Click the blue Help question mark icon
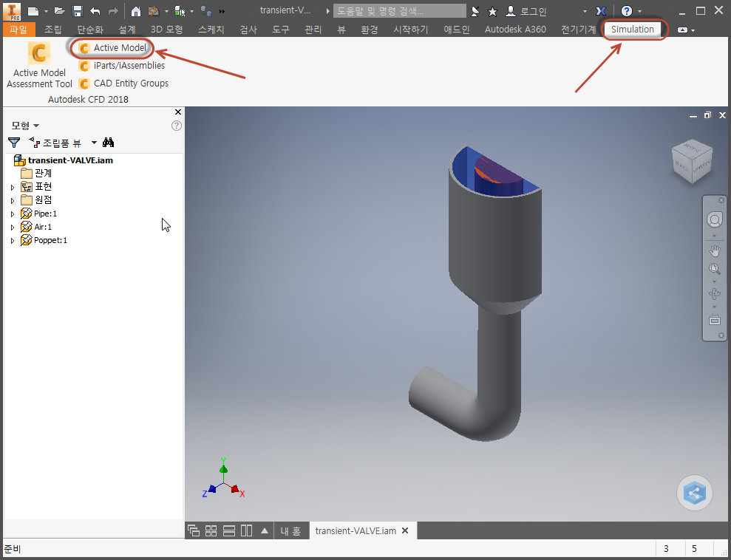The image size is (731, 560). pyautogui.click(x=627, y=11)
